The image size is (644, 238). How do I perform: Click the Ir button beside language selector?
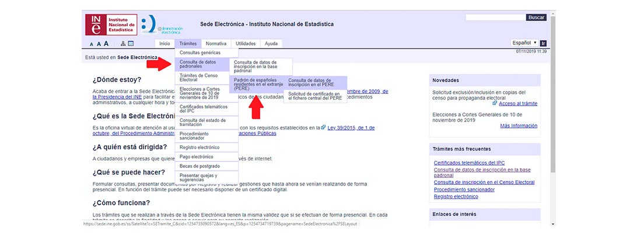pyautogui.click(x=543, y=44)
